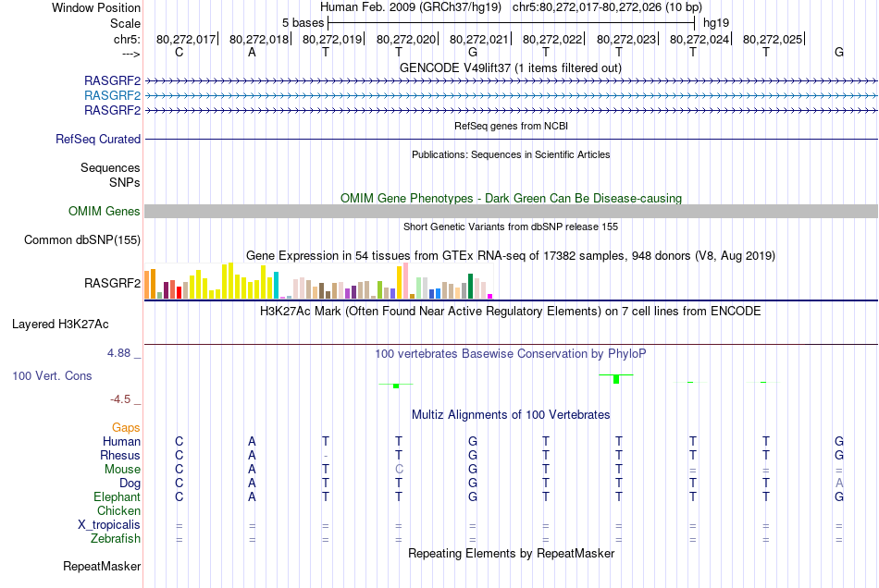Click the strand arrow '--->' label
The width and height of the screenshot is (879, 588).
point(130,54)
